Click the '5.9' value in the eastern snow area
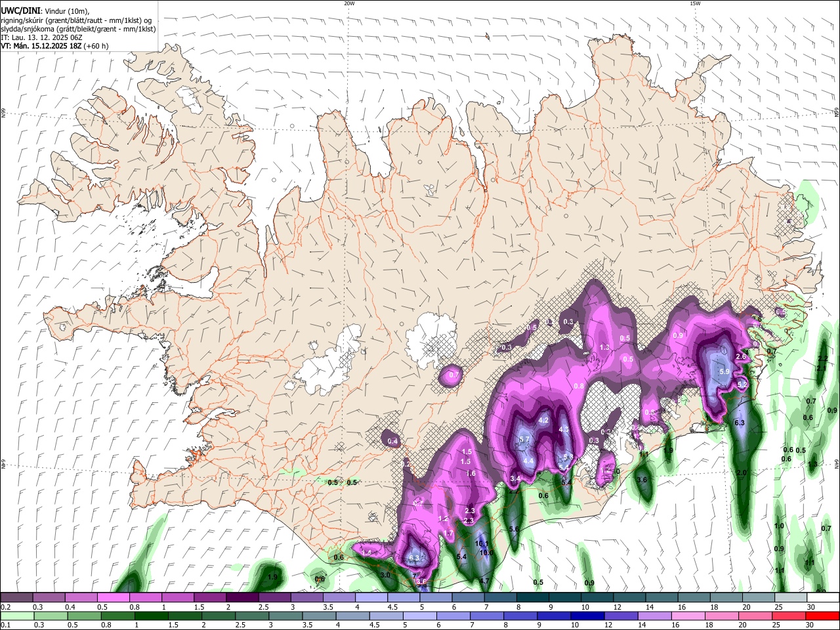The height and width of the screenshot is (630, 840). tap(724, 371)
